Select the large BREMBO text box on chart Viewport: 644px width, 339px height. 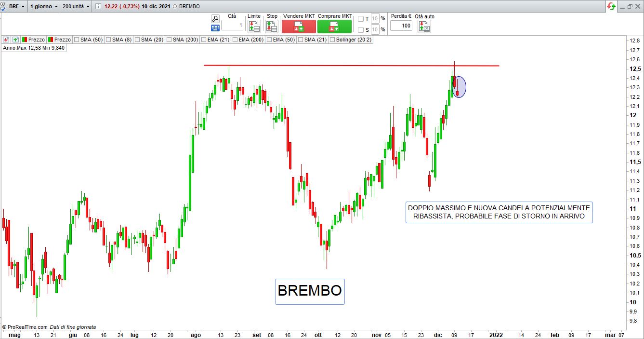pos(310,291)
